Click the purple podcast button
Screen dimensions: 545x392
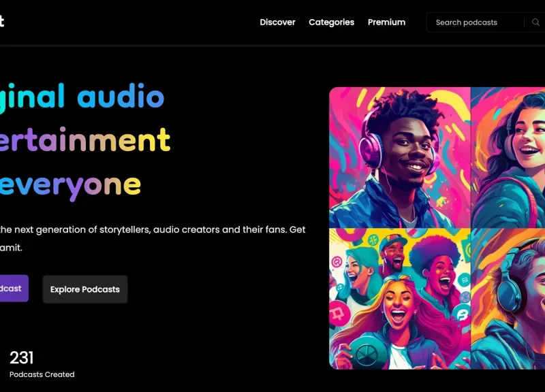click(12, 289)
